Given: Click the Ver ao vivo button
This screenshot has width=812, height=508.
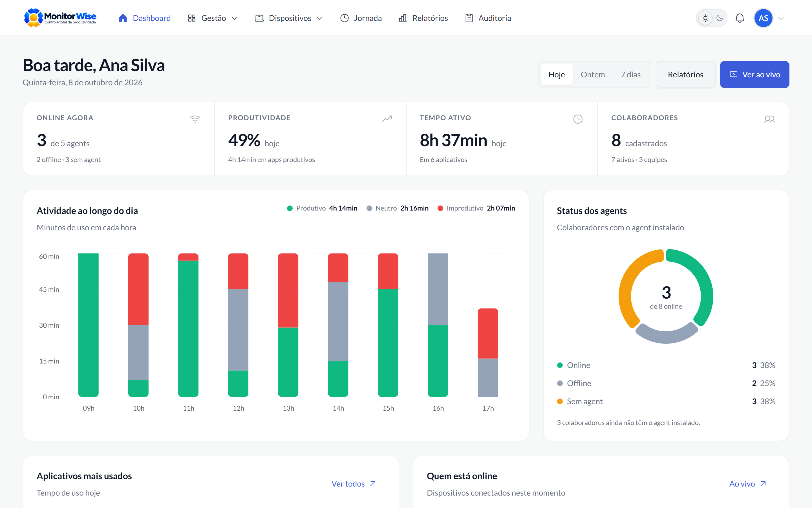Looking at the screenshot, I should point(754,75).
